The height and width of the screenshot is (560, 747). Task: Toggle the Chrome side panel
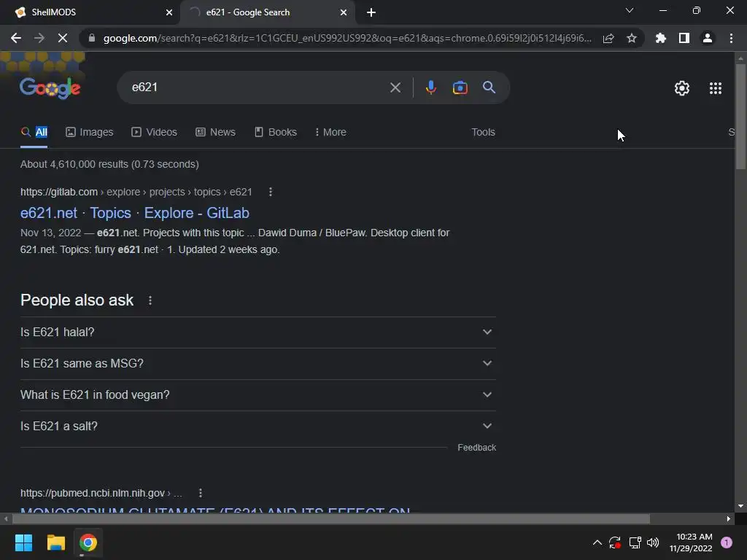point(684,38)
